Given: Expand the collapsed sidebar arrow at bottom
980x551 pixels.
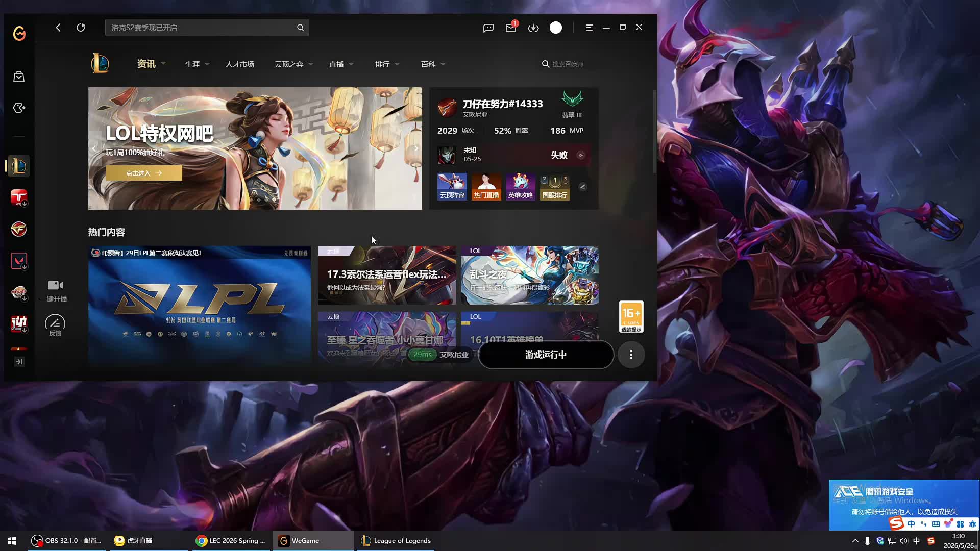Looking at the screenshot, I should tap(19, 362).
